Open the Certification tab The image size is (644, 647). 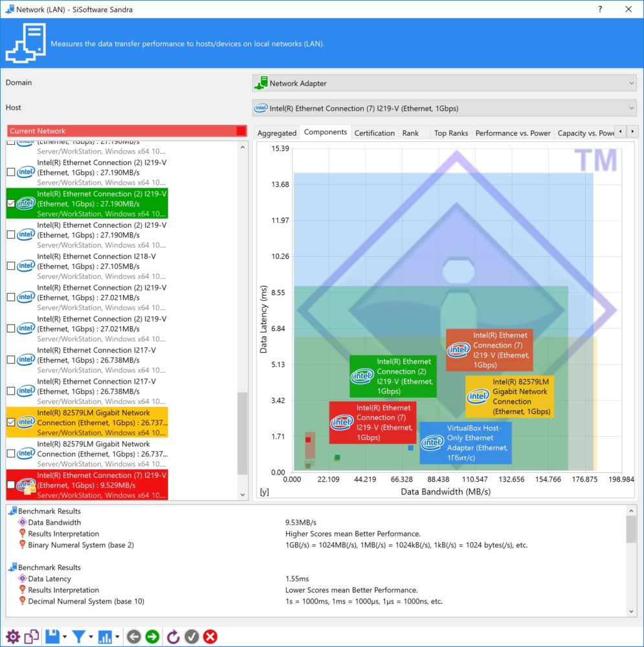point(375,133)
